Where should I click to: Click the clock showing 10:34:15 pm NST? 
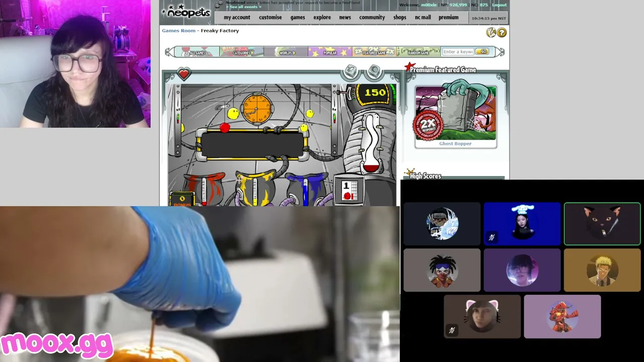tap(489, 18)
